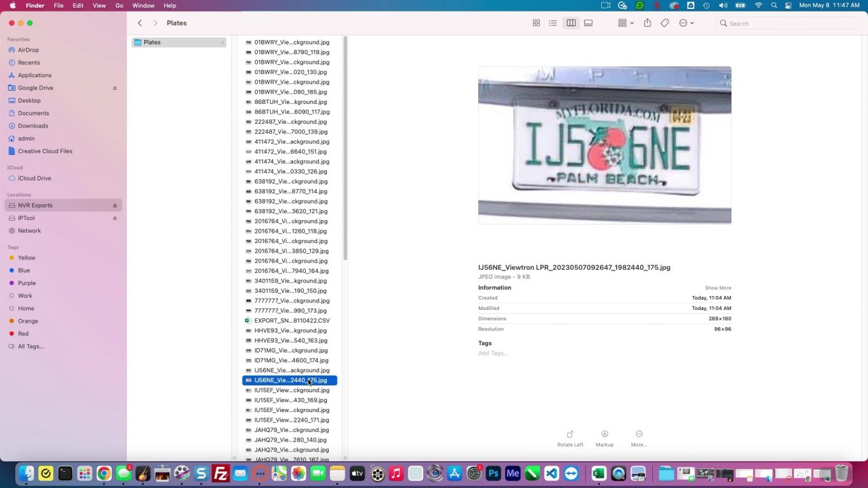Expand the Plates folder column arrow
This screenshot has width=868, height=488.
(x=222, y=42)
